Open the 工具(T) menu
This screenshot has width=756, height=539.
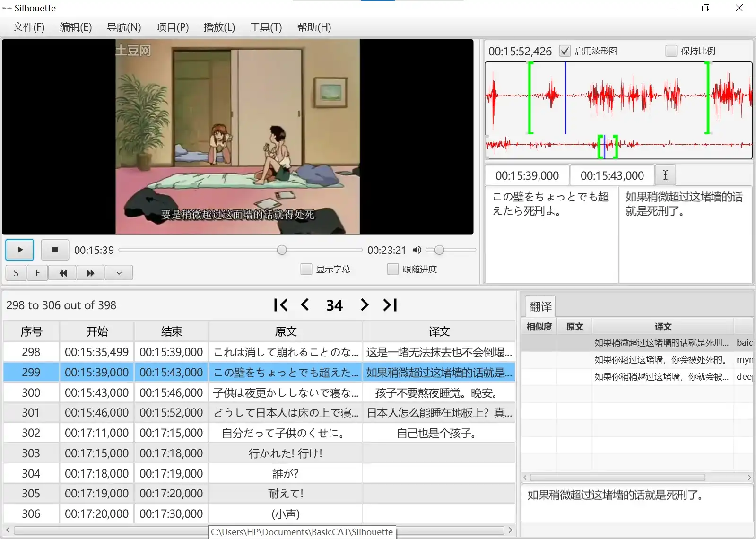266,27
